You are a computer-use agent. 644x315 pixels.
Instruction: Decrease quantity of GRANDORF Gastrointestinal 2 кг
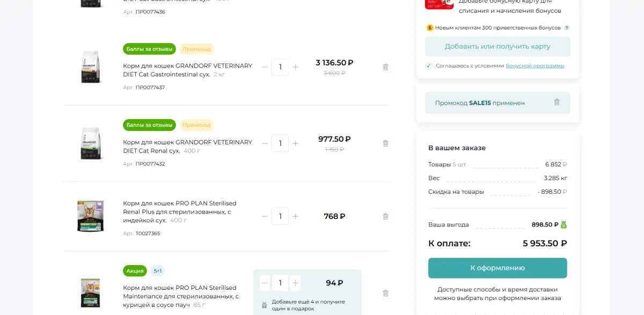click(265, 67)
